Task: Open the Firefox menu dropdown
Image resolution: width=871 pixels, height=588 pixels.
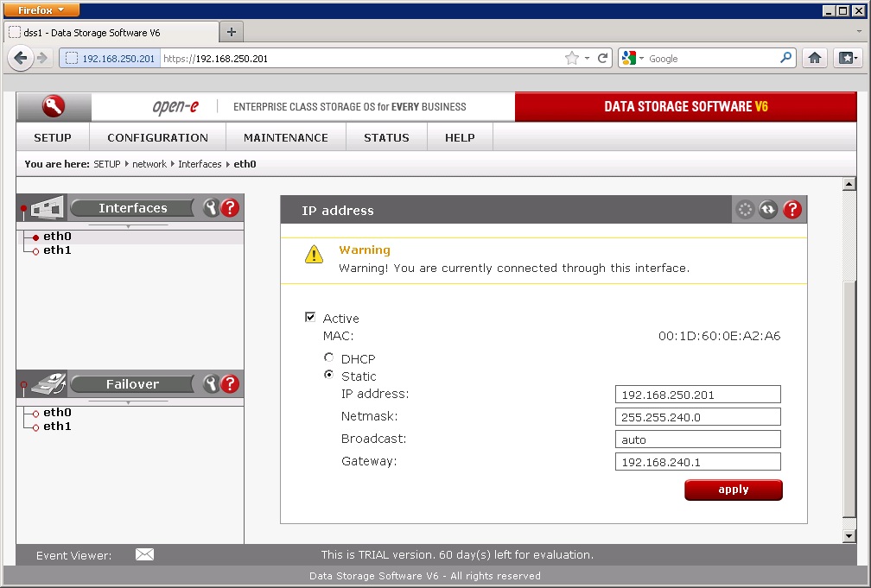Action: pos(41,9)
